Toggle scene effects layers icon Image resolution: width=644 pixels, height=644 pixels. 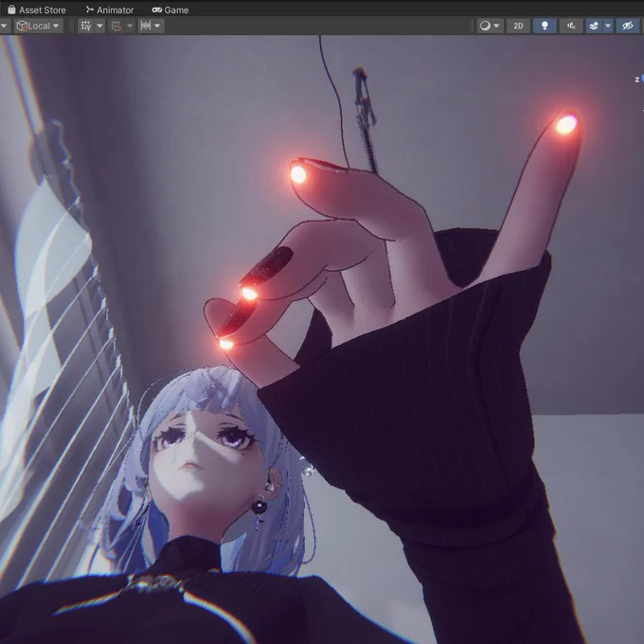click(594, 26)
